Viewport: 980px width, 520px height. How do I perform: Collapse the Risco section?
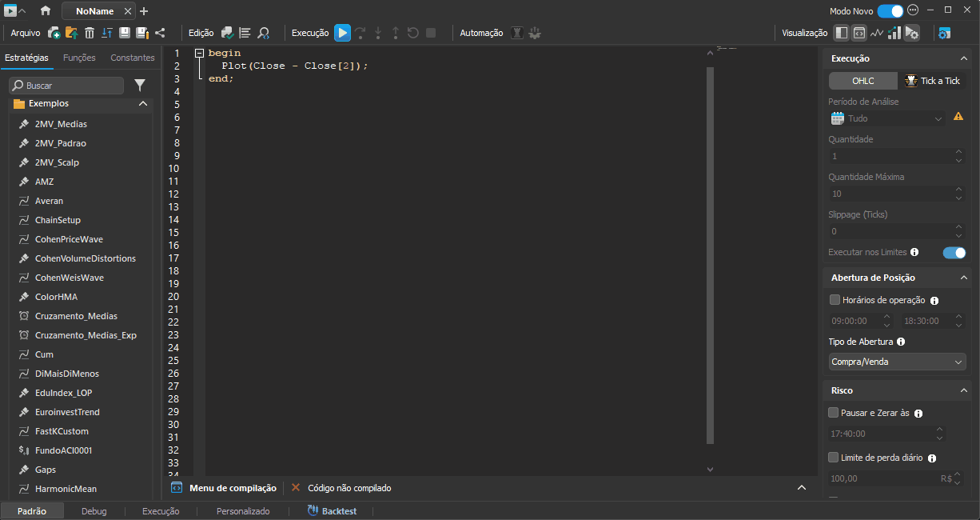pyautogui.click(x=964, y=390)
